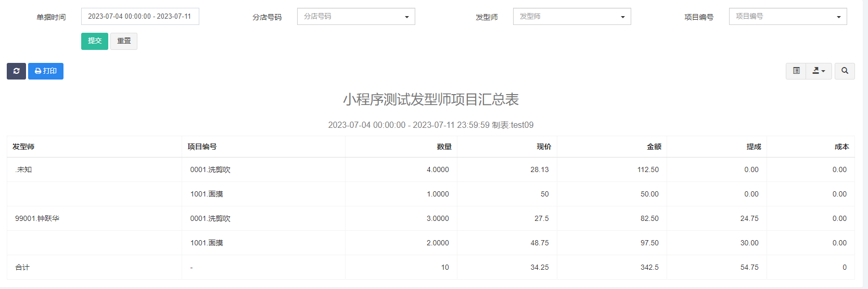Click the refresh icon button

pyautogui.click(x=16, y=71)
